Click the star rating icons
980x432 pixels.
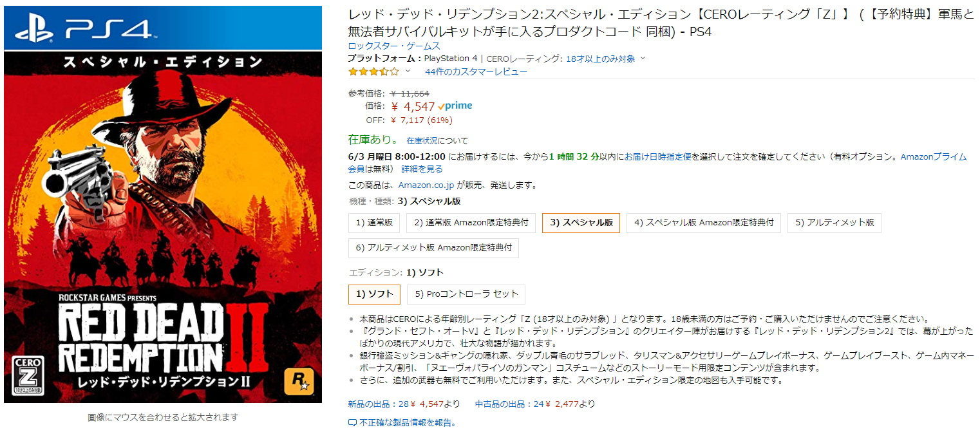[x=373, y=71]
